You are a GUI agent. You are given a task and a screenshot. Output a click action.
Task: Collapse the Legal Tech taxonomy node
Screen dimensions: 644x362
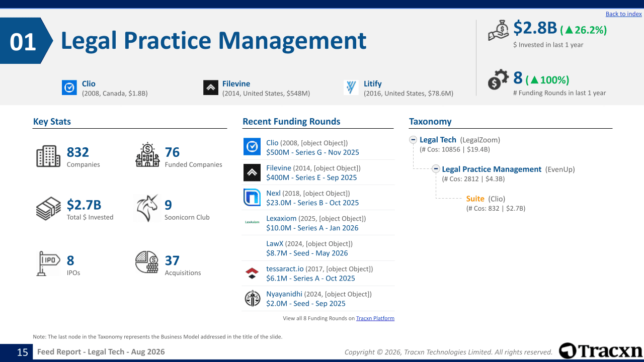413,140
